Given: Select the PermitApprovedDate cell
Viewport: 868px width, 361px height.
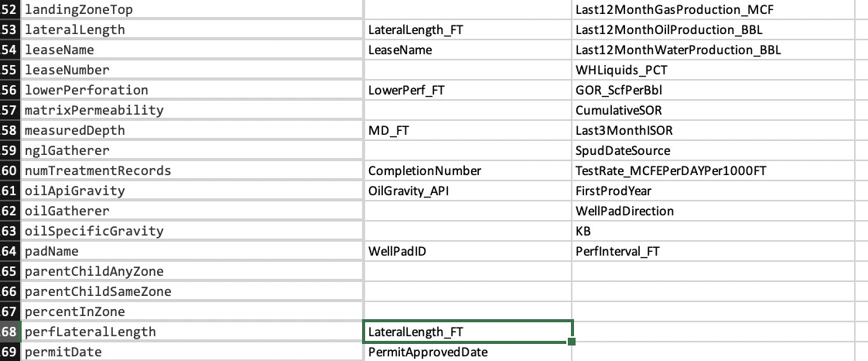Looking at the screenshot, I should click(428, 352).
